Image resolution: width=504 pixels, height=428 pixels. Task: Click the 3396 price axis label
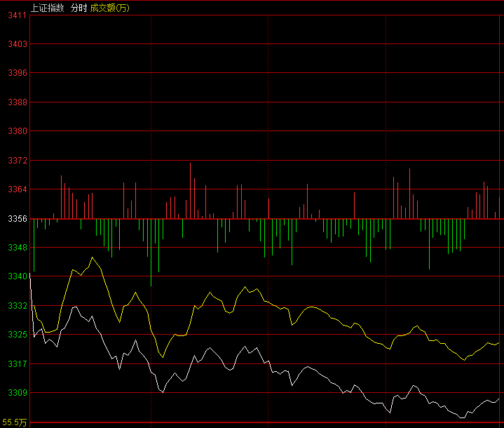pyautogui.click(x=18, y=73)
